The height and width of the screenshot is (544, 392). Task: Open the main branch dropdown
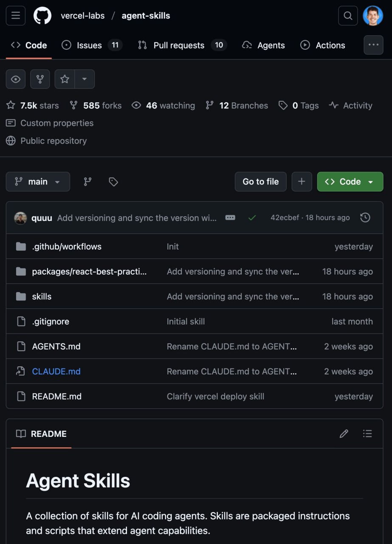click(x=38, y=182)
